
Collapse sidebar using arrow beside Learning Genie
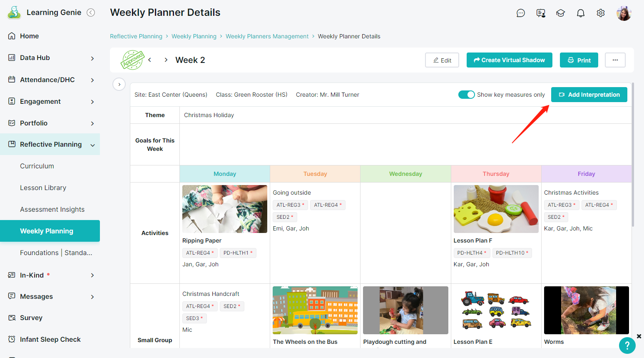(x=91, y=13)
